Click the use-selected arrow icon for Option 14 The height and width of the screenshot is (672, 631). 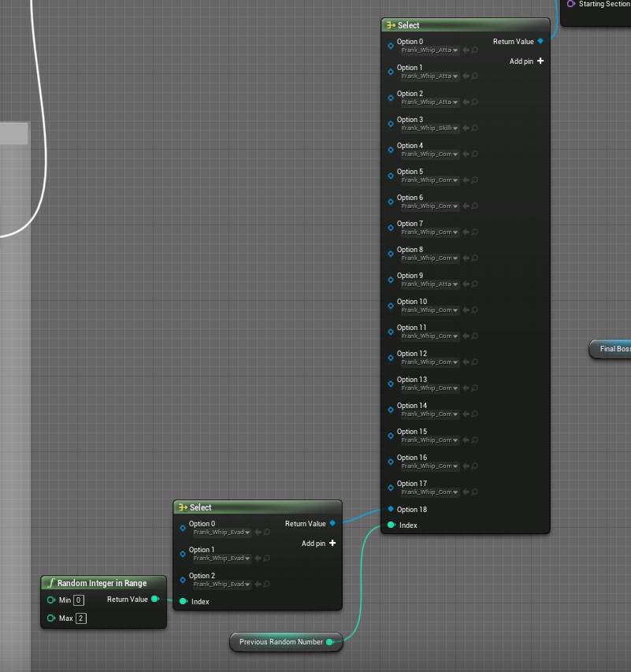[466, 414]
